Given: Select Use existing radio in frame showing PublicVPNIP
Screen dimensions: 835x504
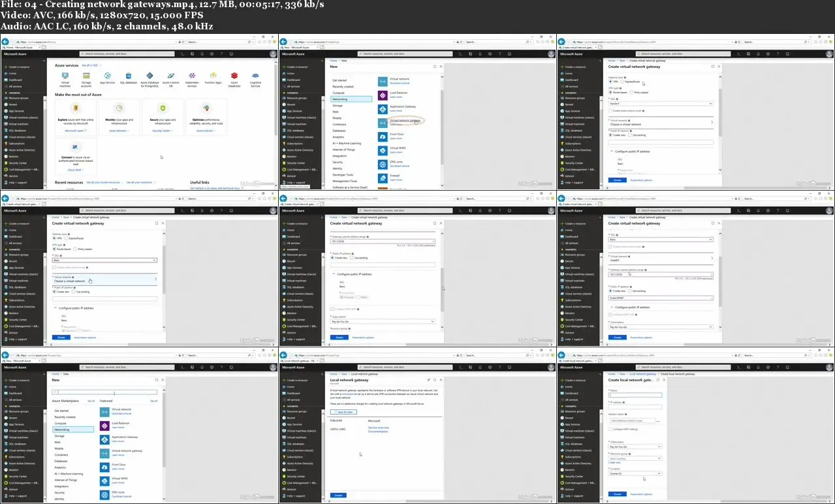Looking at the screenshot, I should click(631, 291).
